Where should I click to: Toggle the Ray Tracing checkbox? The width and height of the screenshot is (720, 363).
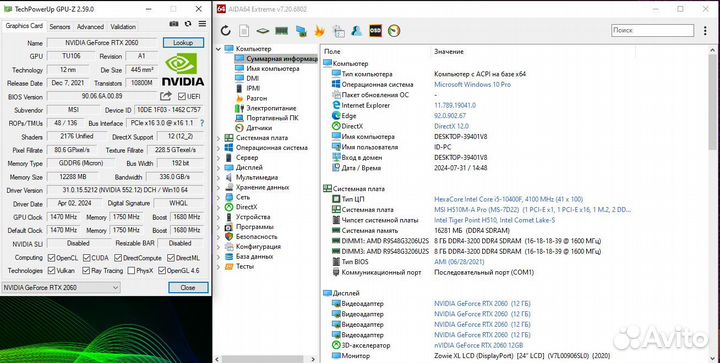[86, 271]
